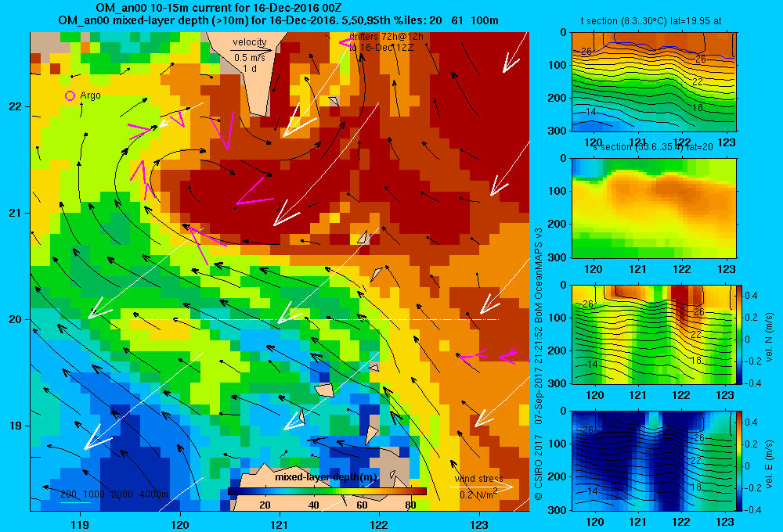783x532 pixels.
Task: Click the magenta drifter arrowhead beside 'drifters 72h@12h'
Action: (x=345, y=42)
